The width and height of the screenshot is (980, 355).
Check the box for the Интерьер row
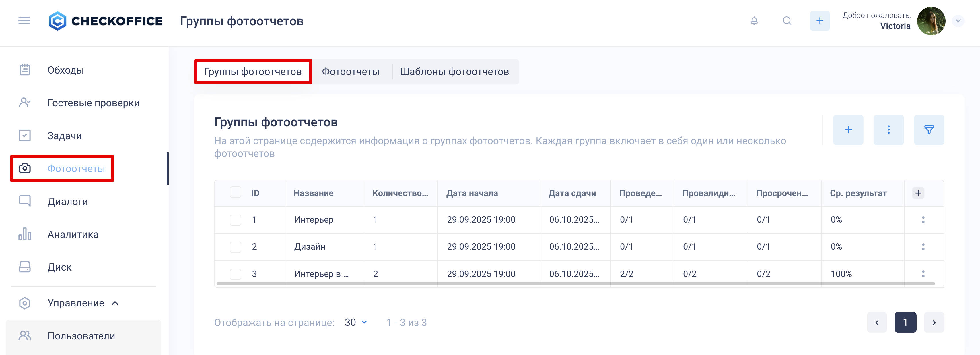click(x=236, y=220)
